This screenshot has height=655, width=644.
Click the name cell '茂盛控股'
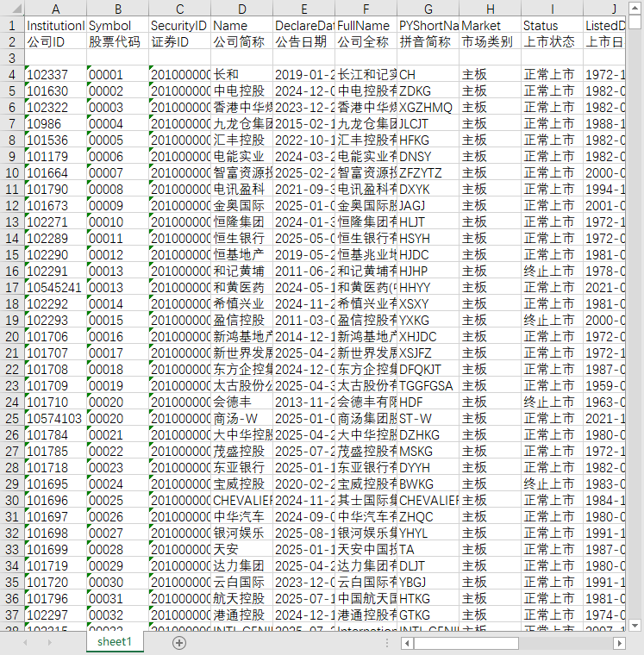click(242, 451)
